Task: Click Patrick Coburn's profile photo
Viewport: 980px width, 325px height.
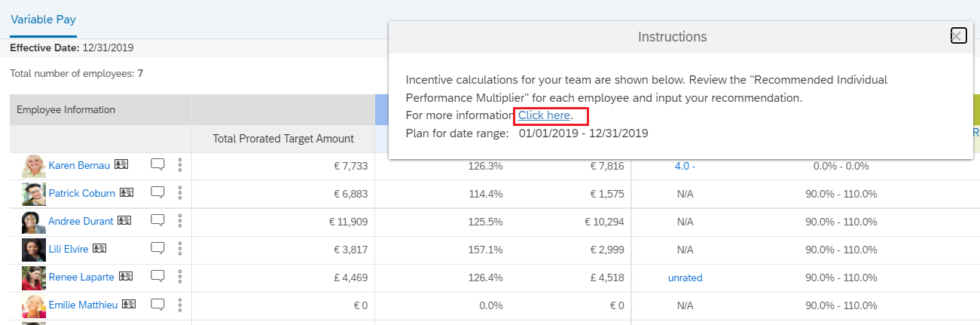Action: coord(34,194)
